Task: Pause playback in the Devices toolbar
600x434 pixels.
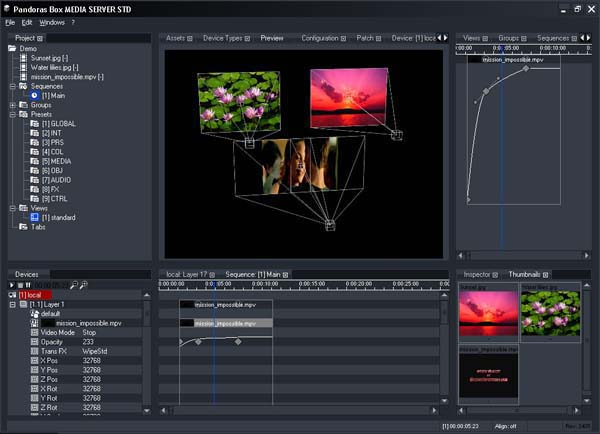Action: 28,285
